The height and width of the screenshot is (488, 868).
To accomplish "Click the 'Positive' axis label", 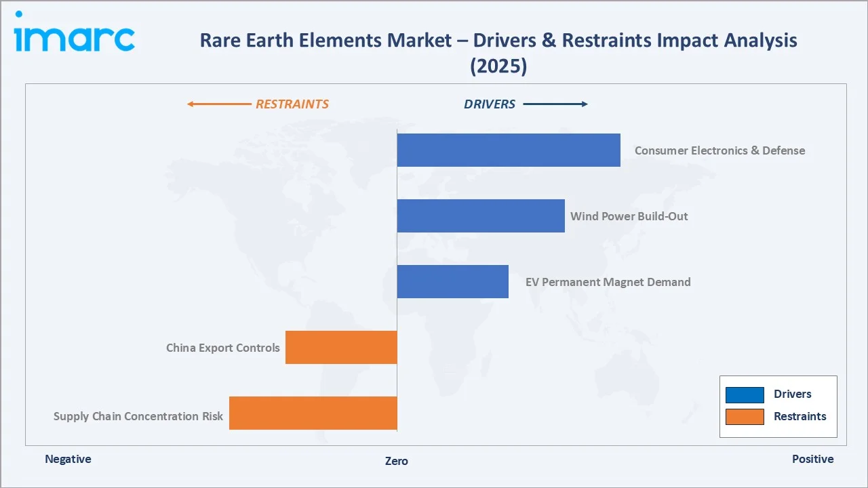I will pyautogui.click(x=813, y=459).
